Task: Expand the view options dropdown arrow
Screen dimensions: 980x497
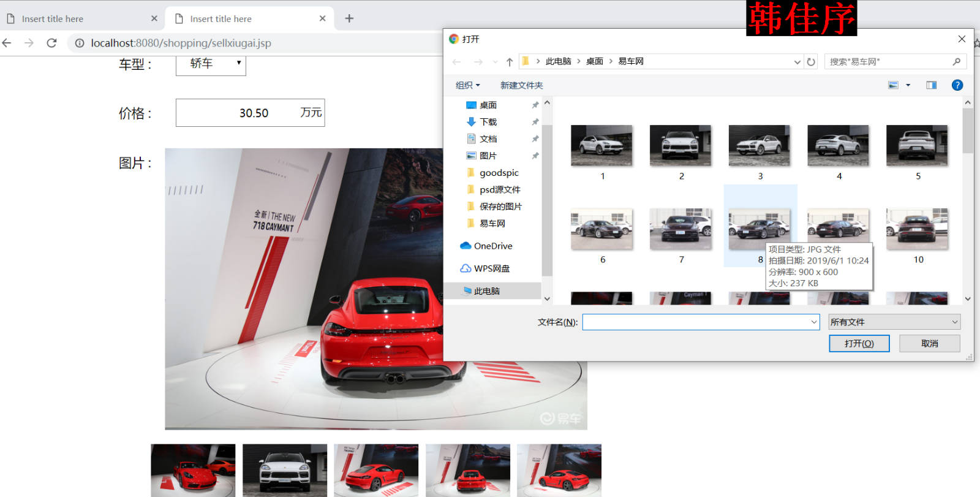Action: click(x=908, y=85)
